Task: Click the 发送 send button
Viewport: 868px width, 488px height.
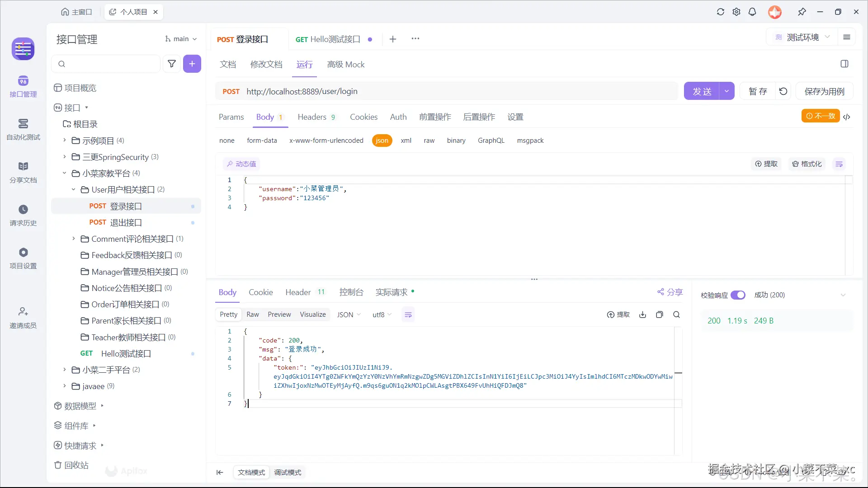Action: tap(702, 91)
